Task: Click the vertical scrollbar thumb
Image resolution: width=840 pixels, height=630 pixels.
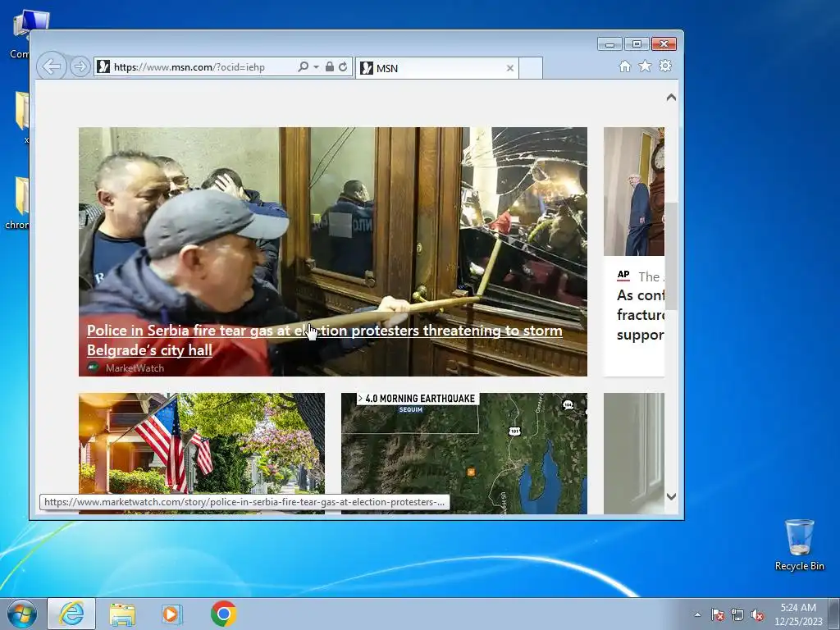Action: pos(671,256)
